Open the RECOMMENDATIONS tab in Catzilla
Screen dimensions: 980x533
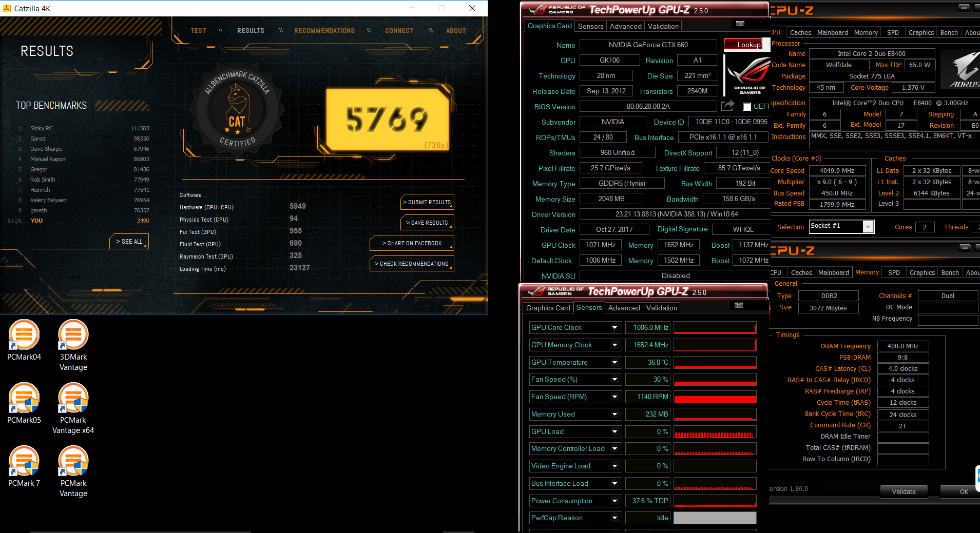[x=324, y=31]
